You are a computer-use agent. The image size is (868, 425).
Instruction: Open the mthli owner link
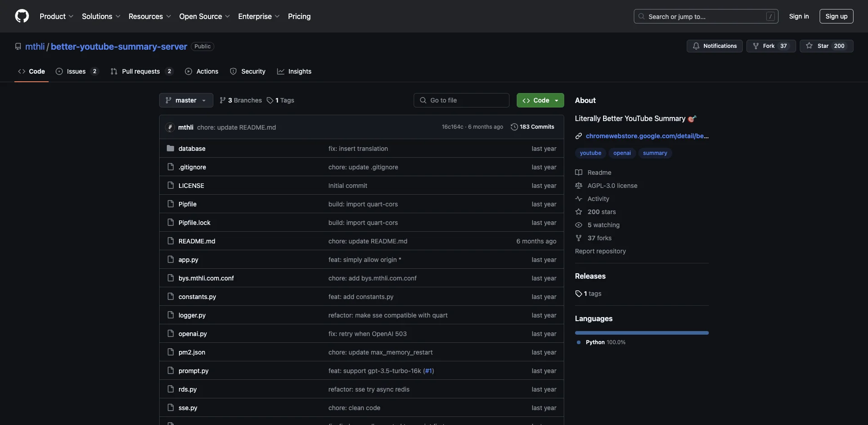(35, 47)
